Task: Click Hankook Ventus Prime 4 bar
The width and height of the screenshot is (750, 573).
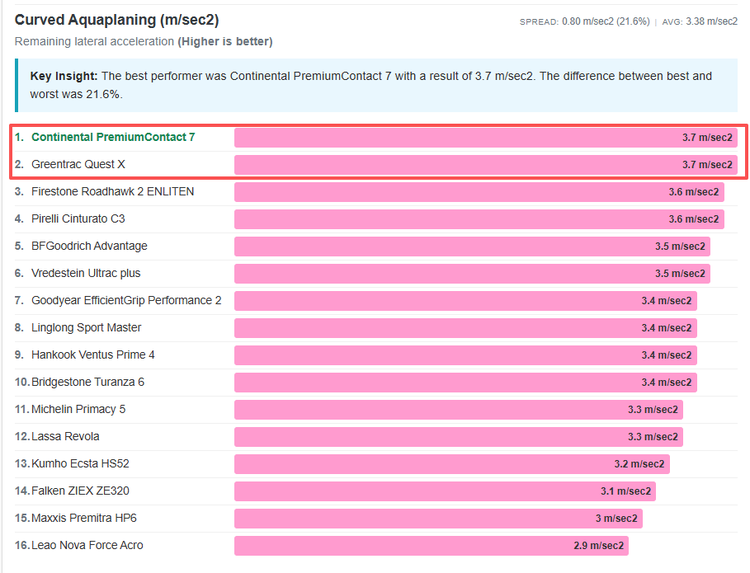Action: tap(465, 355)
